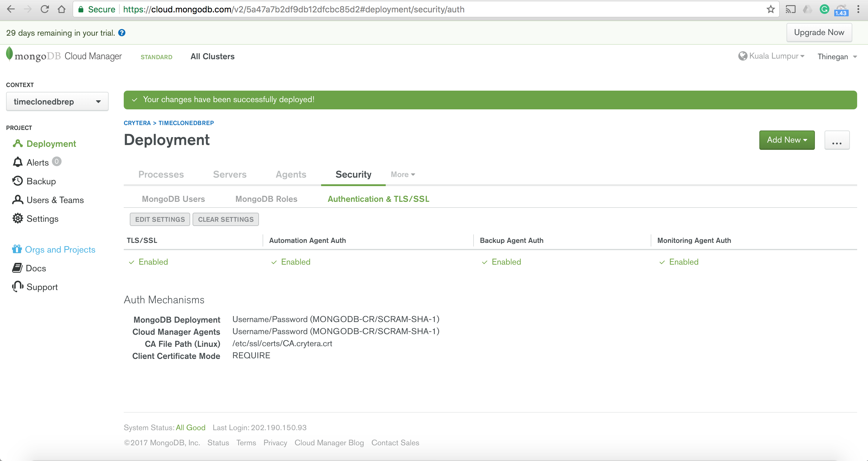Open the More tab dropdown
Image resolution: width=868 pixels, height=461 pixels.
coord(403,174)
